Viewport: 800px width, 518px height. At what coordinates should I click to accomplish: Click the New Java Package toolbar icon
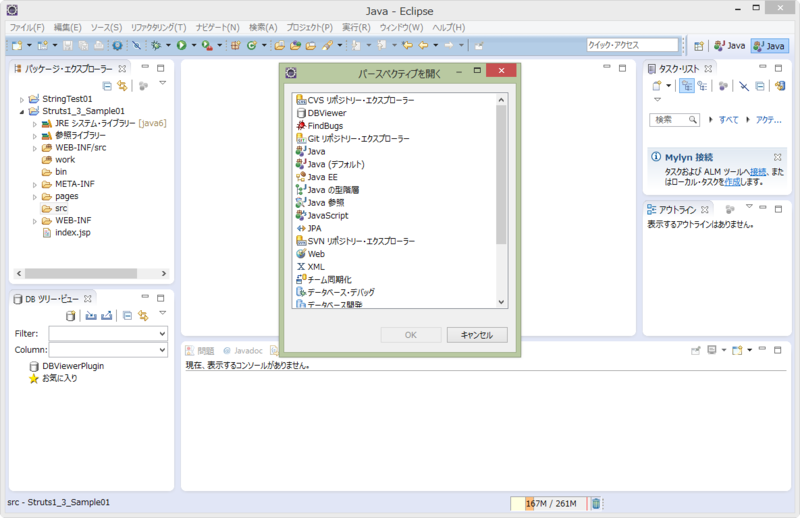click(235, 45)
